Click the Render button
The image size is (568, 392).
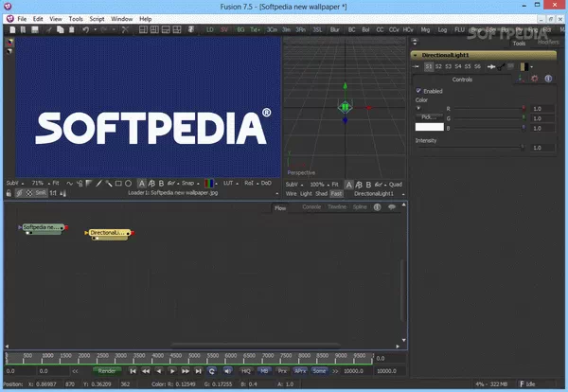(109, 371)
